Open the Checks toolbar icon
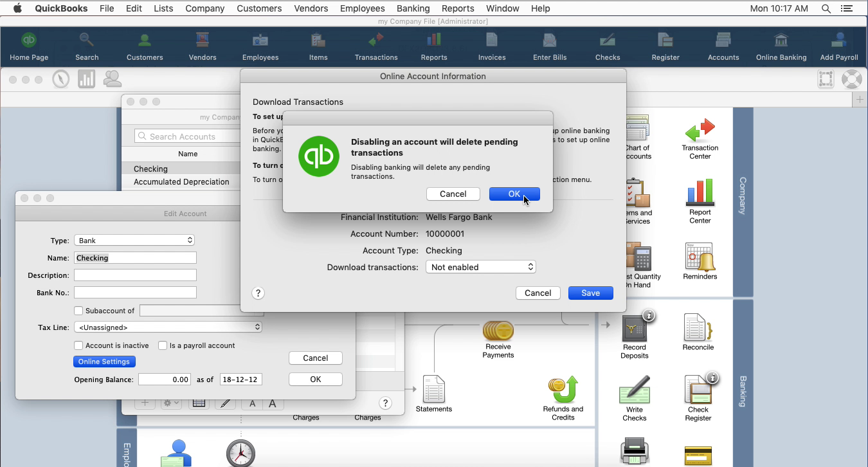This screenshot has width=868, height=467. [x=608, y=46]
